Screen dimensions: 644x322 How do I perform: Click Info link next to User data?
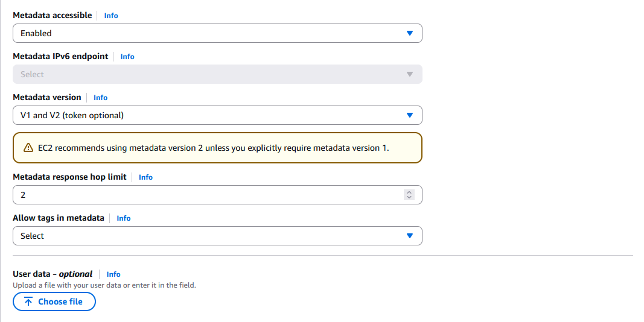(x=113, y=274)
